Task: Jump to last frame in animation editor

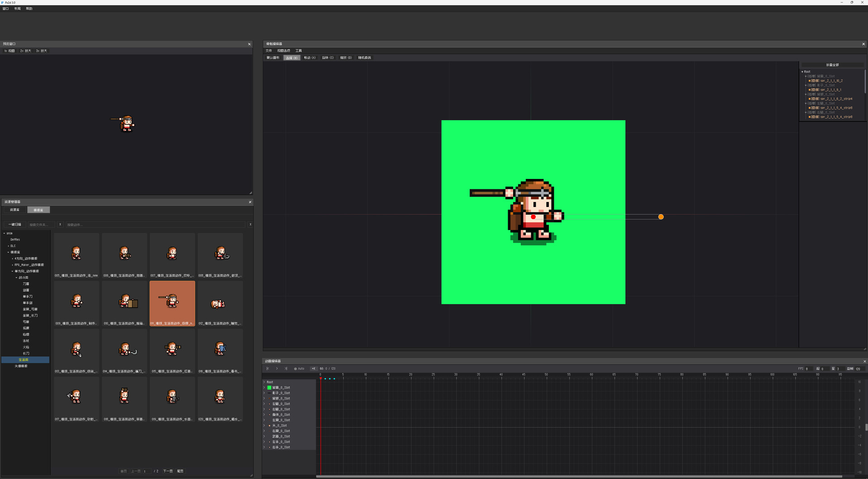Action: coord(286,369)
